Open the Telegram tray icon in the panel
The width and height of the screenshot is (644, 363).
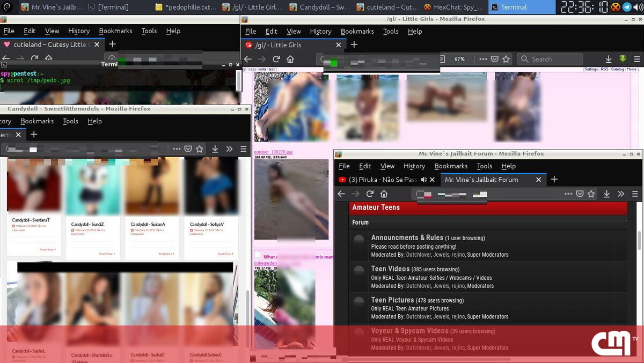coord(626,7)
